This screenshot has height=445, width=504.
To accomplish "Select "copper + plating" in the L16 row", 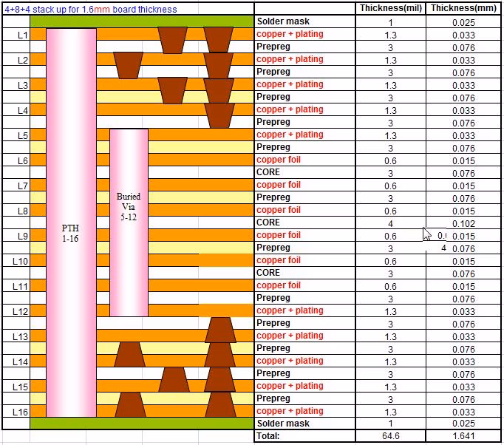I will tap(290, 410).
